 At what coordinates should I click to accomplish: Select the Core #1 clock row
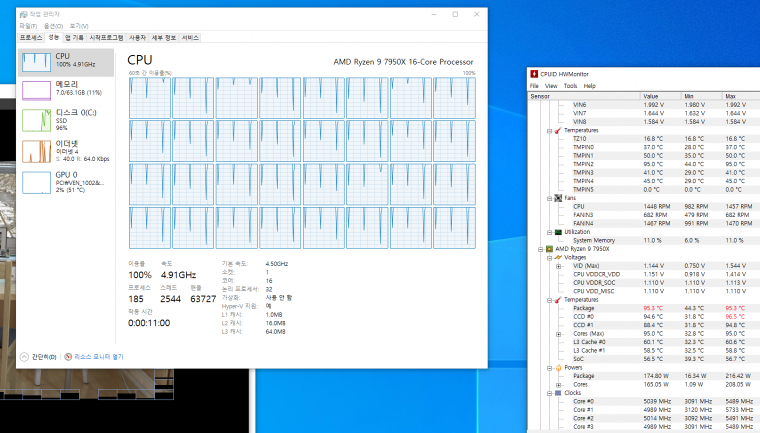(644, 410)
